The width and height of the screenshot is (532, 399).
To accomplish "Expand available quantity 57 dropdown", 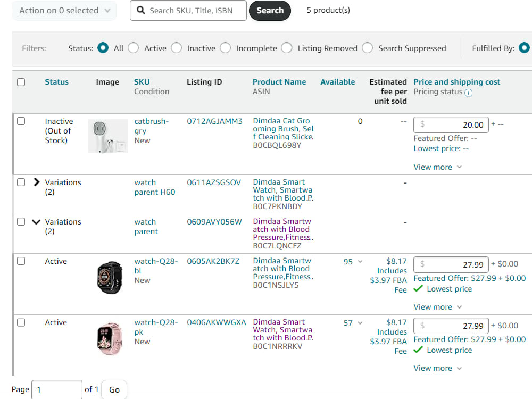I will click(x=360, y=323).
